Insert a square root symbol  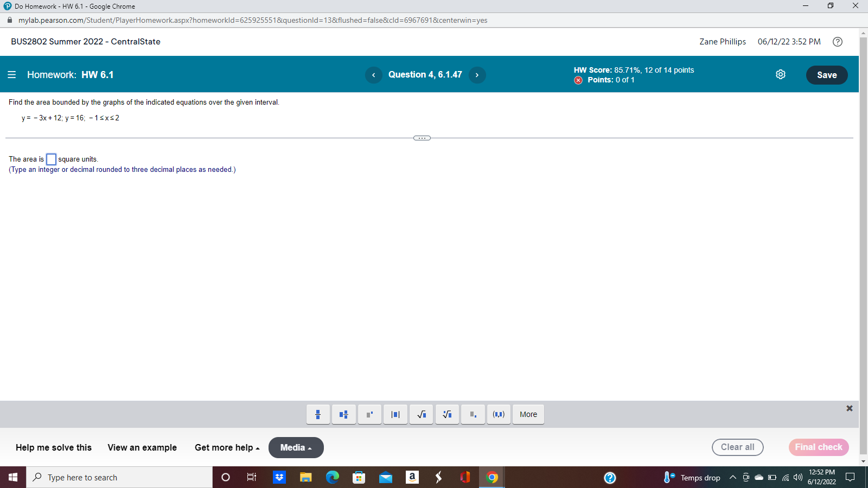(x=421, y=414)
